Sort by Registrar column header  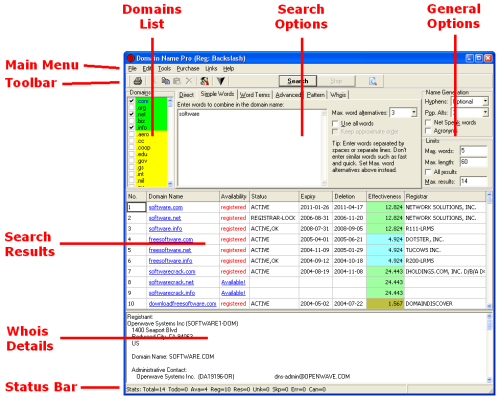(445, 197)
